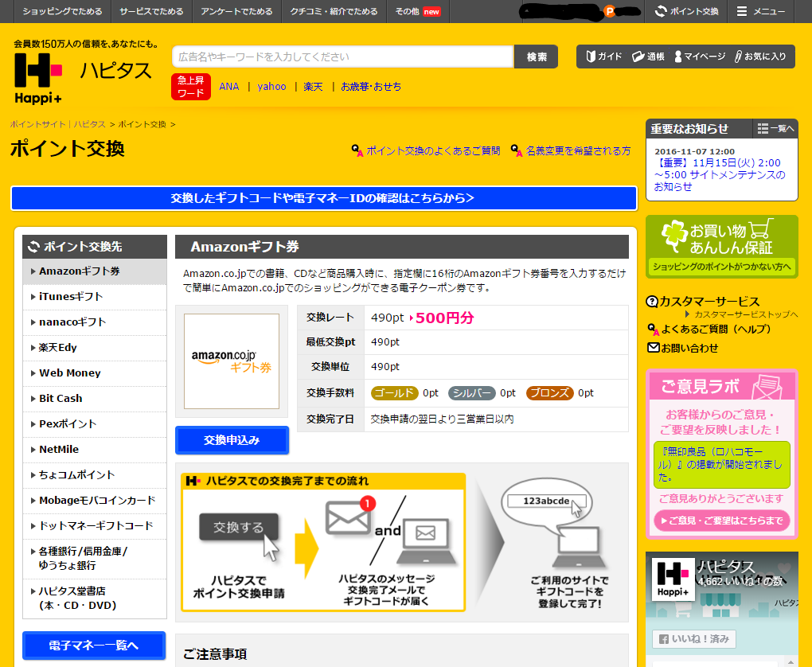Click trending word ANA
812x667 pixels.
pos(229,87)
